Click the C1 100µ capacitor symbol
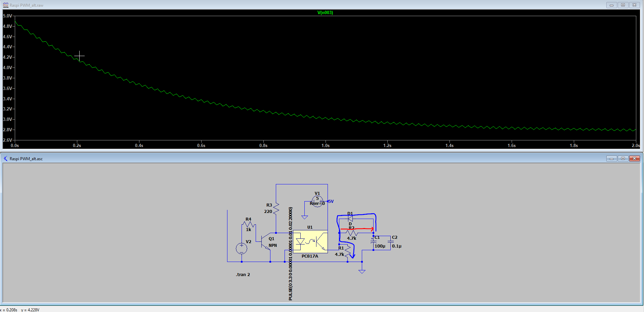 tap(373, 241)
